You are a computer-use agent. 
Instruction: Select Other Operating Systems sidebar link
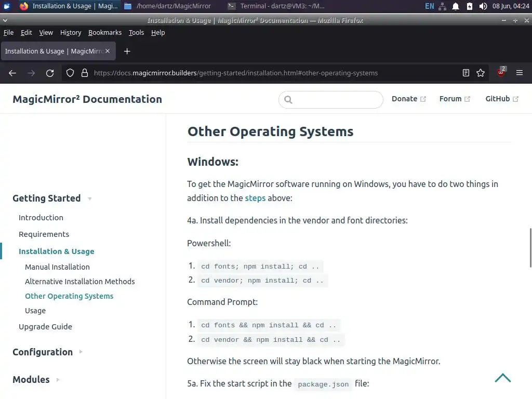(x=69, y=296)
